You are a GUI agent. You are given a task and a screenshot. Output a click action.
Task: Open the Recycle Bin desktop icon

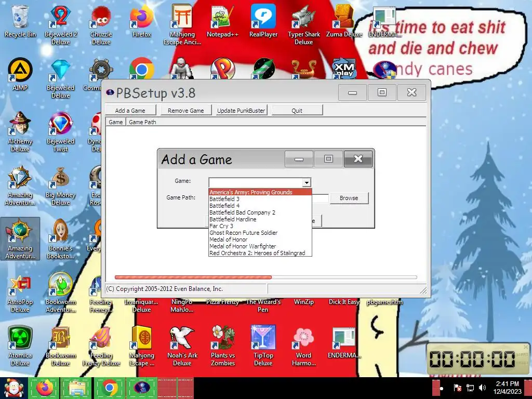(x=20, y=21)
